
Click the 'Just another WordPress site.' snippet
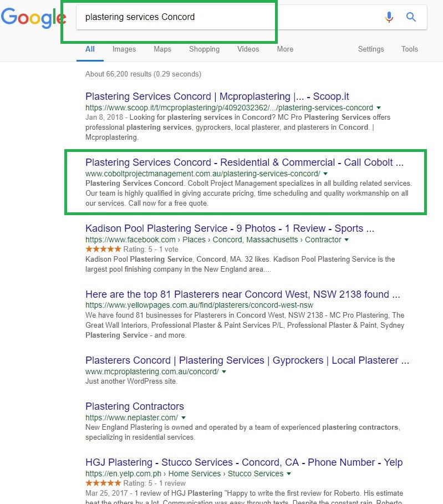(x=131, y=381)
